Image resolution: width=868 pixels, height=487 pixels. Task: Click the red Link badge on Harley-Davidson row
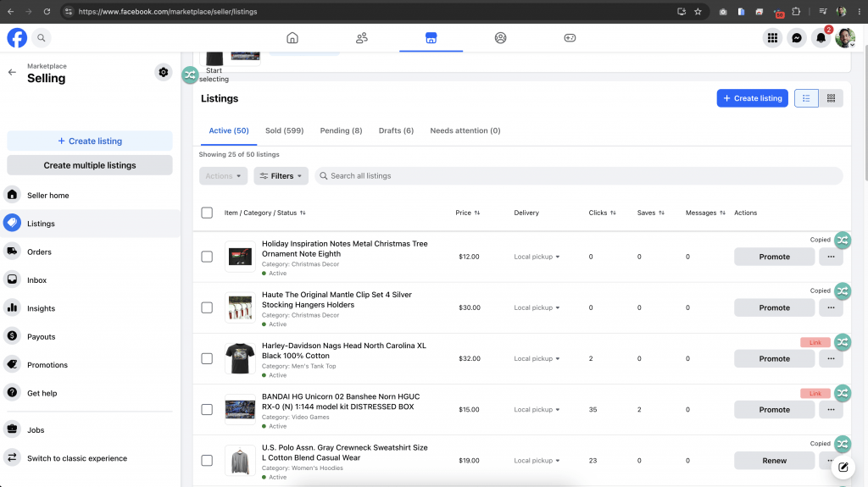(x=815, y=342)
